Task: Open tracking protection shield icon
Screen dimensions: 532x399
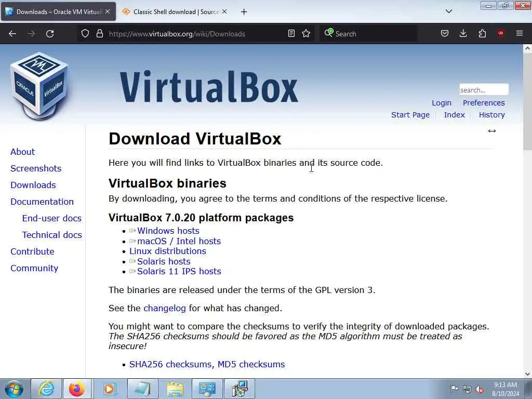Action: point(85,34)
